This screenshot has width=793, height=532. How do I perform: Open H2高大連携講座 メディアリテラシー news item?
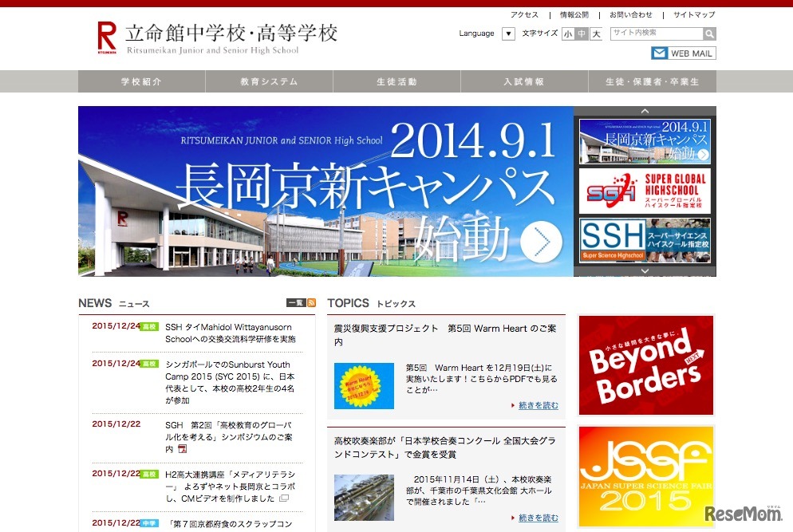click(x=230, y=487)
